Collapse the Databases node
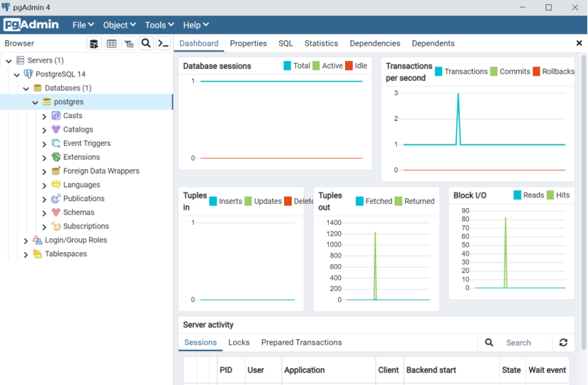 click(26, 88)
